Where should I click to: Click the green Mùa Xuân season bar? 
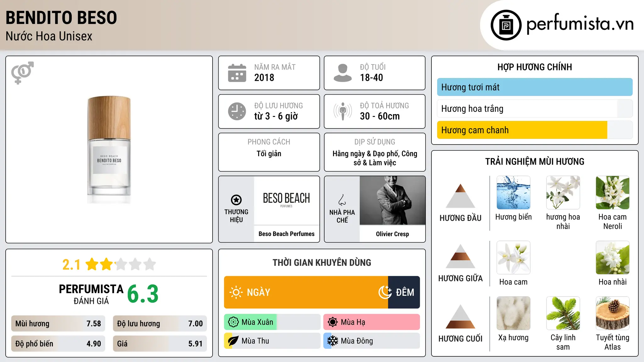point(272,322)
